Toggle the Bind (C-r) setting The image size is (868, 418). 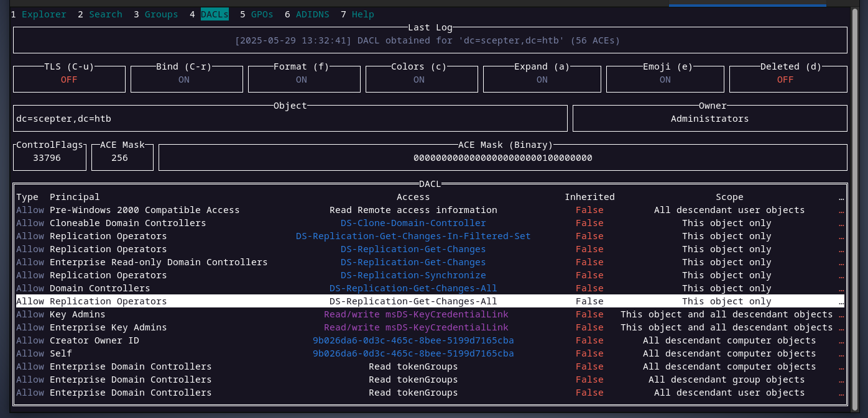coord(184,80)
